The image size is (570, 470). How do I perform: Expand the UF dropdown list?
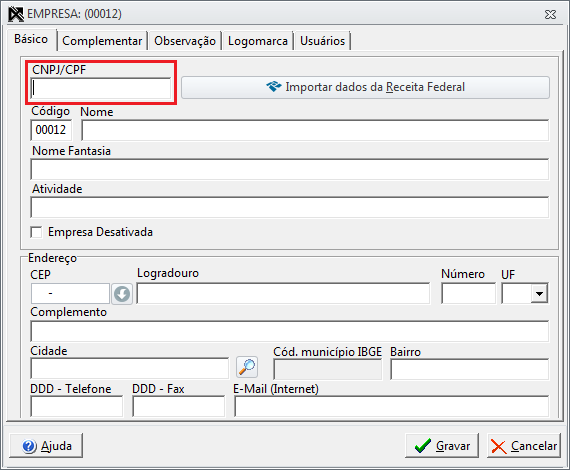click(x=539, y=294)
